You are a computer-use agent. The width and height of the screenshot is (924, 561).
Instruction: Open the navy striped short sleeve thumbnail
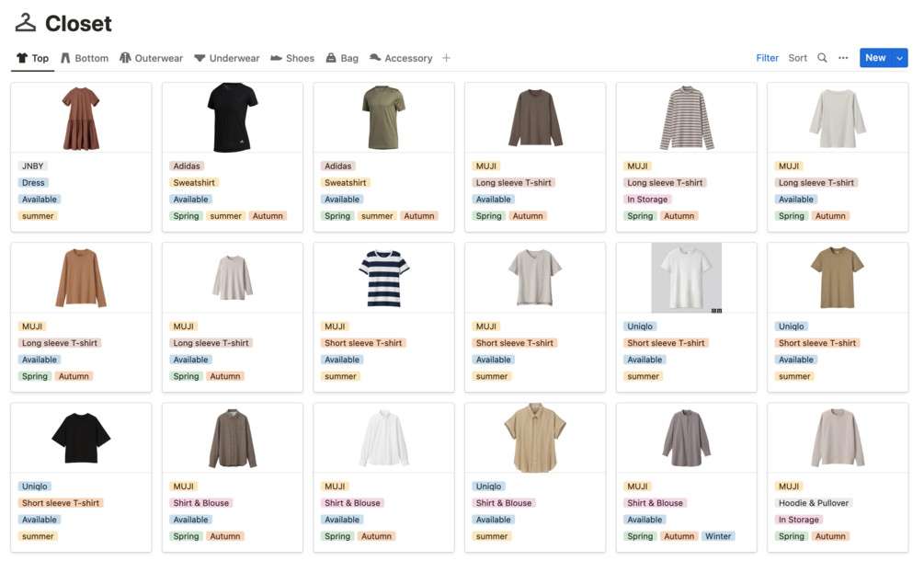click(383, 278)
